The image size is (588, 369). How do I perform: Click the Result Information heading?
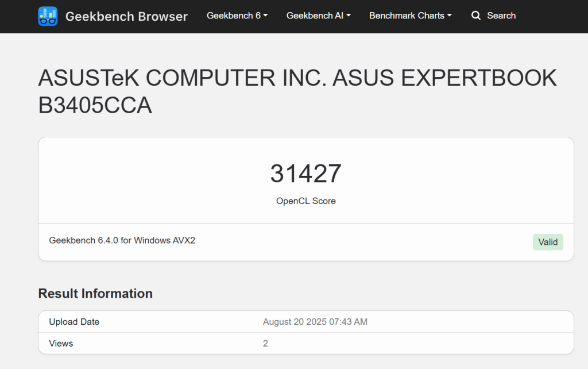[95, 293]
